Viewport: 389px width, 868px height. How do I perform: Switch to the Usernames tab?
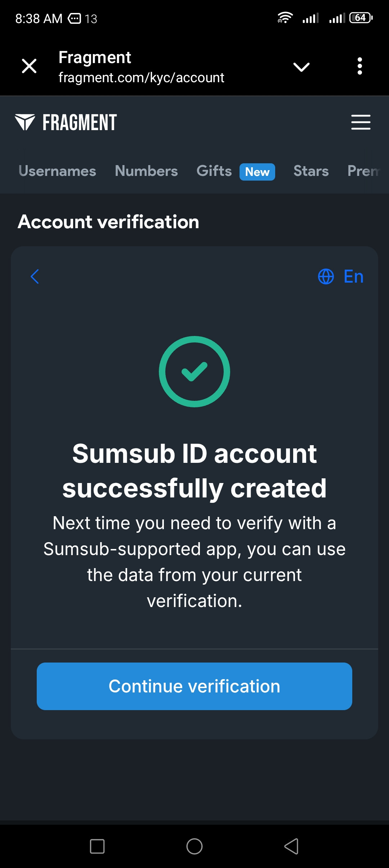click(57, 171)
